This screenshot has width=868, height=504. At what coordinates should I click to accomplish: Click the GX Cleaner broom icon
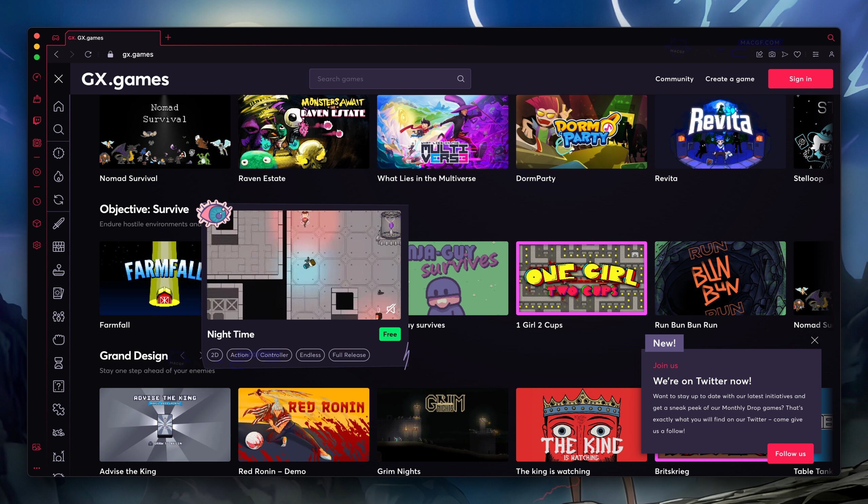tap(37, 99)
